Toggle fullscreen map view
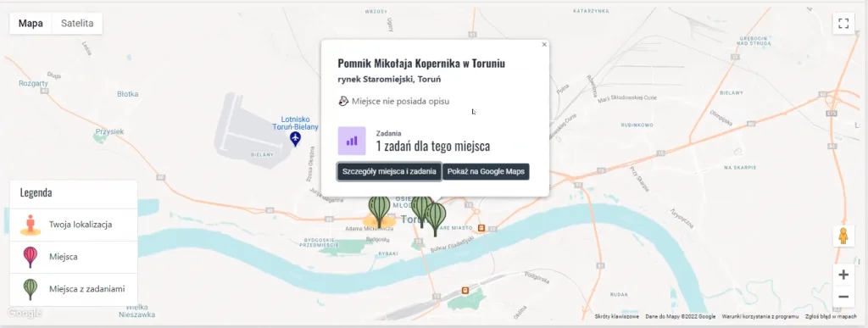 pyautogui.click(x=843, y=23)
